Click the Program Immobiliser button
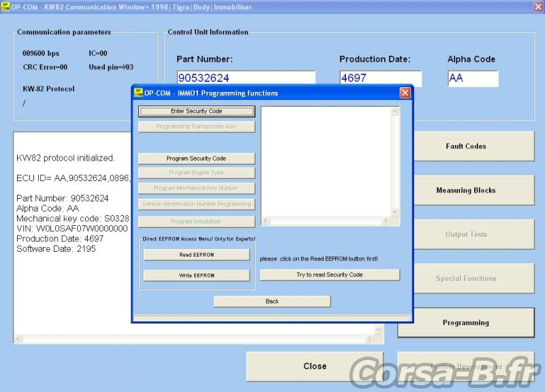 click(196, 221)
